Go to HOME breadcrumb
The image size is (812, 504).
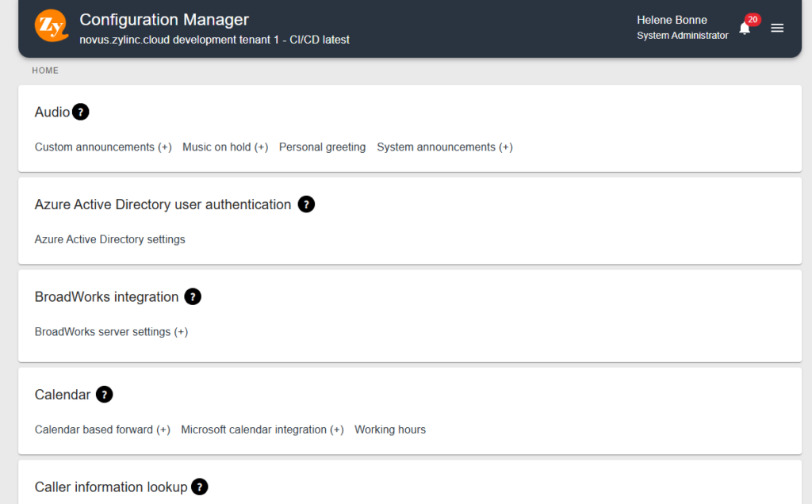coord(45,71)
